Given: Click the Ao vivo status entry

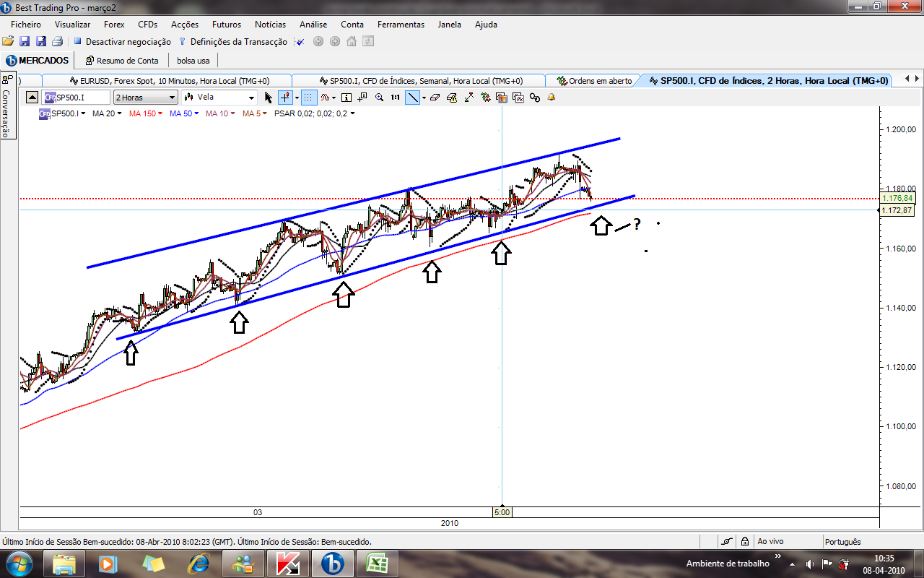Looking at the screenshot, I should coord(770,542).
